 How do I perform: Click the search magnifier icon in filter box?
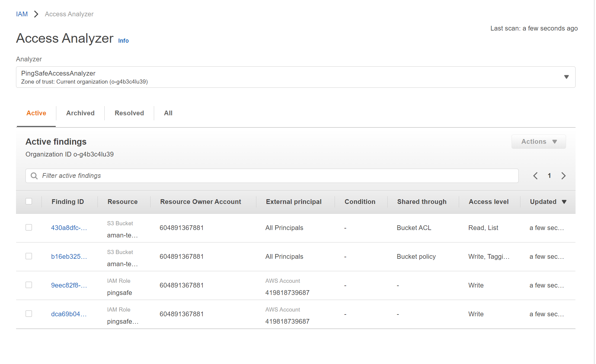(34, 176)
